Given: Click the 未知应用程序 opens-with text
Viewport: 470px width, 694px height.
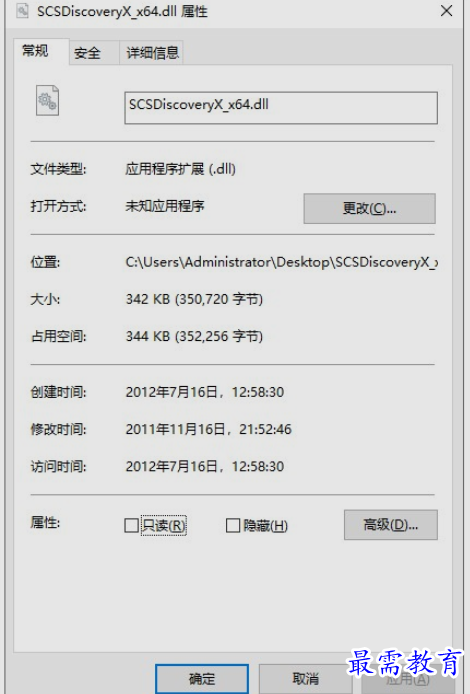Looking at the screenshot, I should pos(165,206).
